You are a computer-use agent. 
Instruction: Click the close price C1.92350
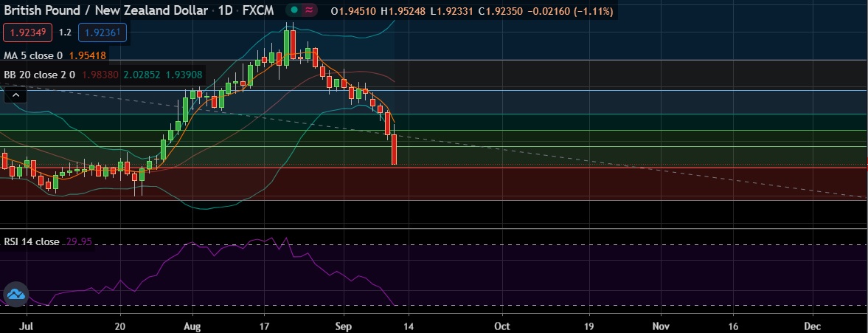[x=500, y=11]
